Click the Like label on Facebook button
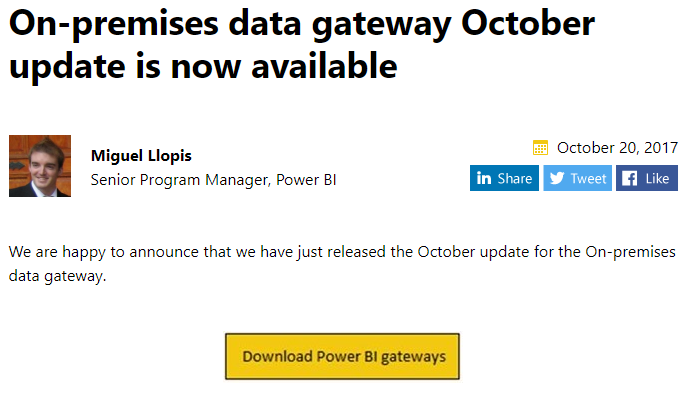The height and width of the screenshot is (401, 687). coord(657,178)
